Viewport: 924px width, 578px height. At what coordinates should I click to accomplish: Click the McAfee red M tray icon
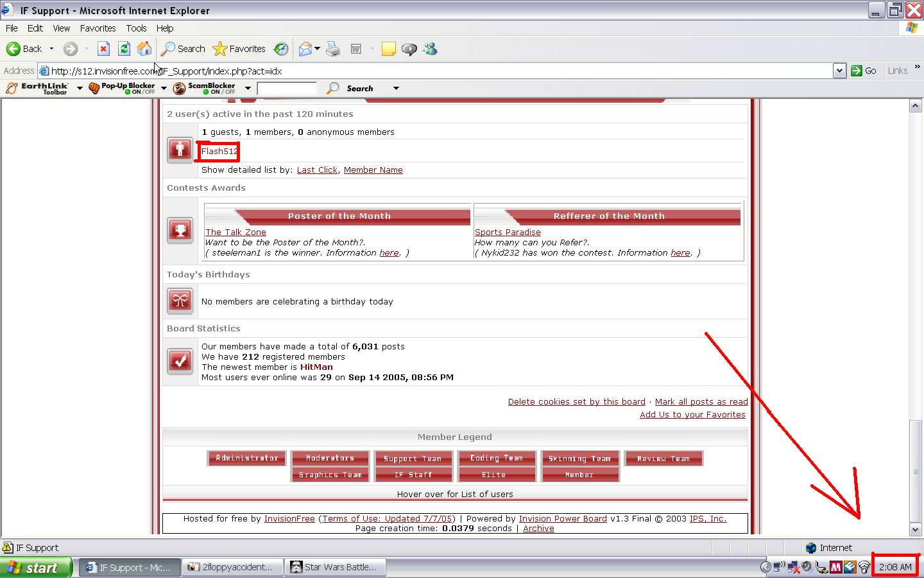835,567
